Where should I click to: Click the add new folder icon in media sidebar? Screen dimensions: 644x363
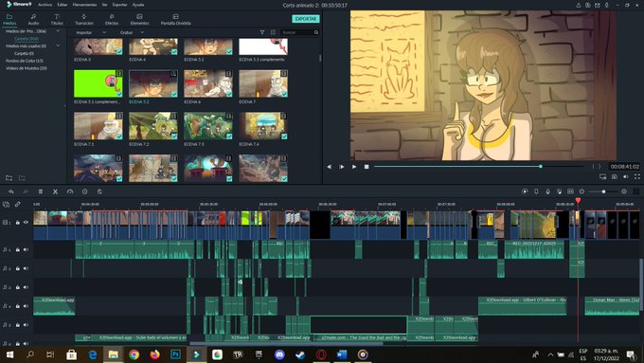point(9,178)
